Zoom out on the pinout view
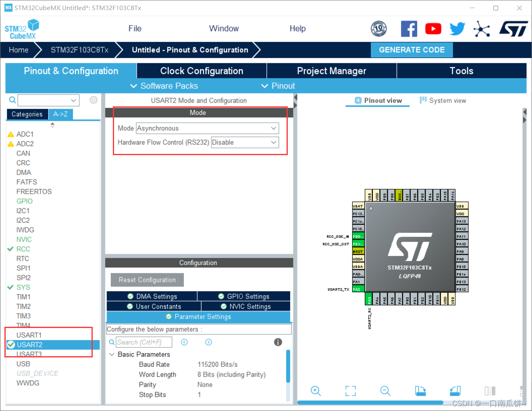Viewport: 532px width, 411px height. pos(385,390)
